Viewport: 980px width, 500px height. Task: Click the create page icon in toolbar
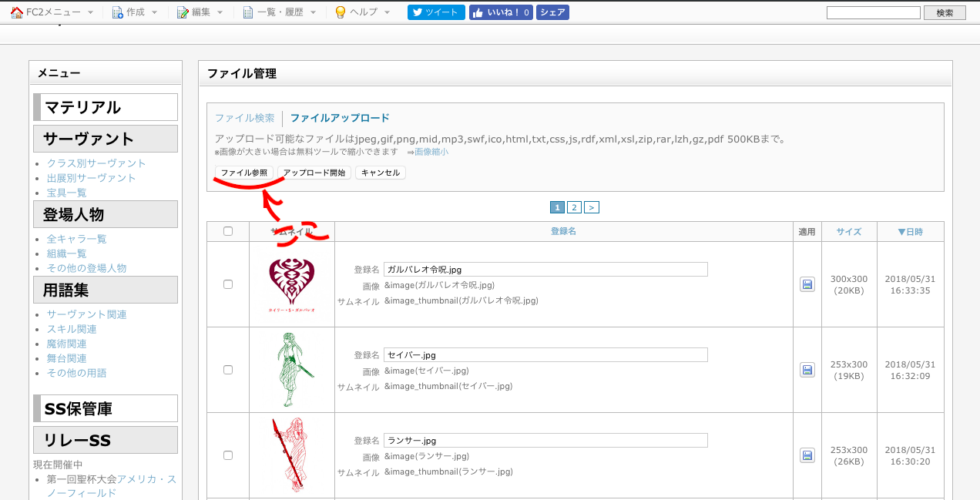coord(117,12)
